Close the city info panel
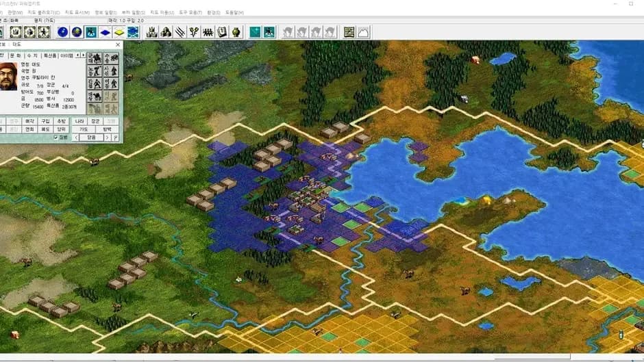The height and width of the screenshot is (362, 644). coord(118,44)
